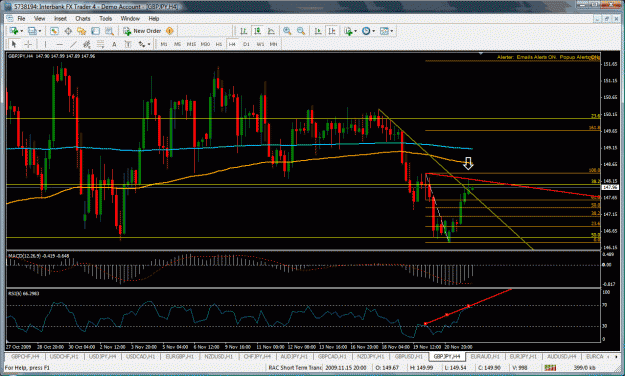Switch to M1 timeframe
The height and width of the screenshot is (376, 625).
coord(164,44)
